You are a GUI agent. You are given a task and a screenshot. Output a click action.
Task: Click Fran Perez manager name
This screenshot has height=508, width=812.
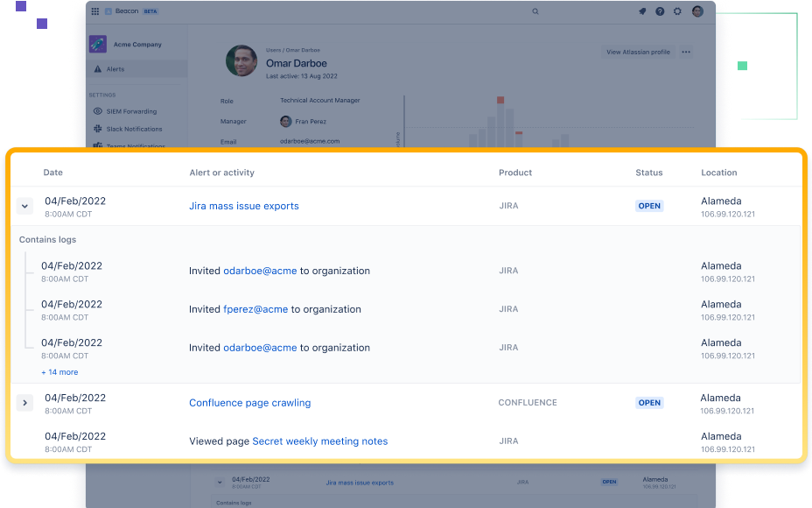(x=311, y=121)
